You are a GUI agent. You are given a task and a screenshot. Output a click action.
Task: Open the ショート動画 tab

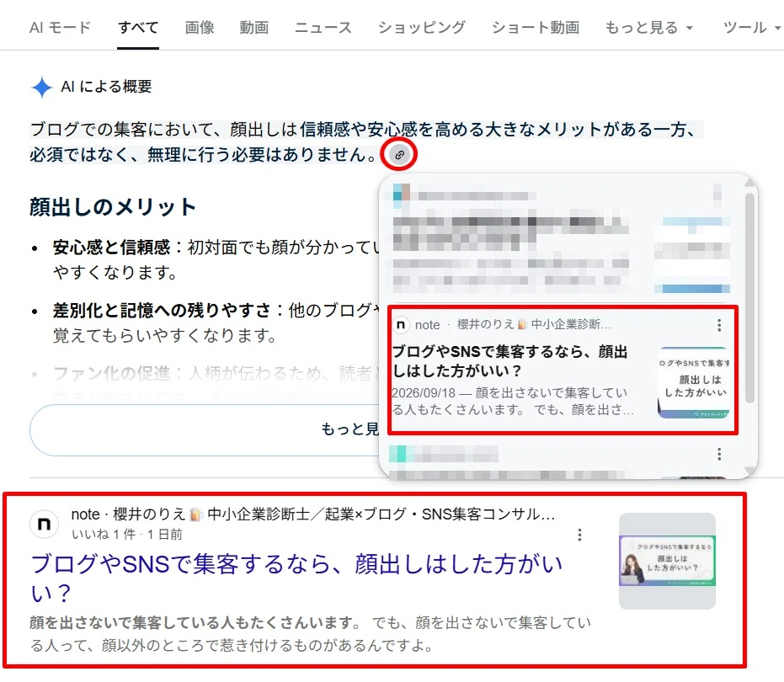tap(536, 27)
